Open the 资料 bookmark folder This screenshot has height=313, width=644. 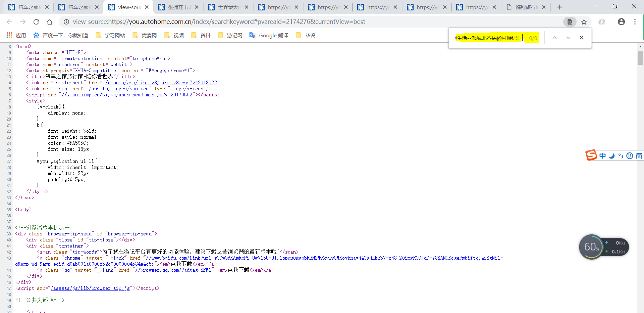(x=201, y=35)
